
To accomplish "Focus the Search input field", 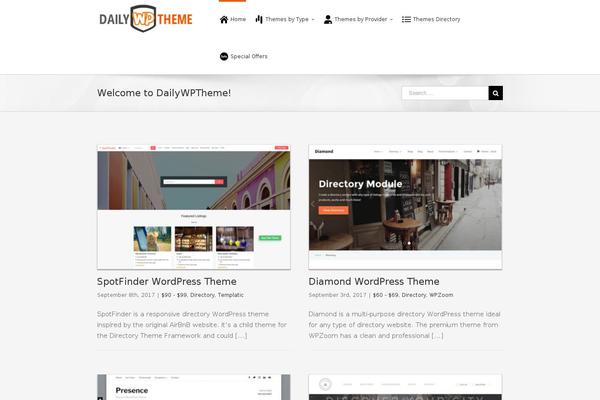I will point(445,93).
